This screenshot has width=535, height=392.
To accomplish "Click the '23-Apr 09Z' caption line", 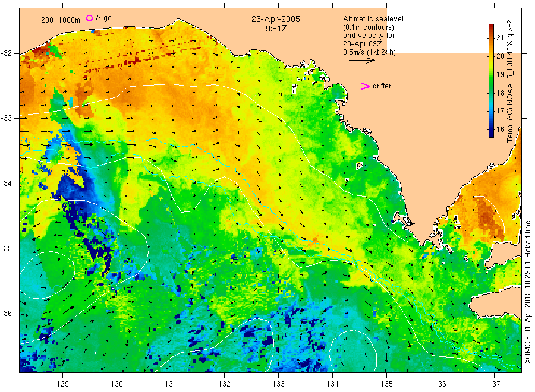I will pos(363,44).
